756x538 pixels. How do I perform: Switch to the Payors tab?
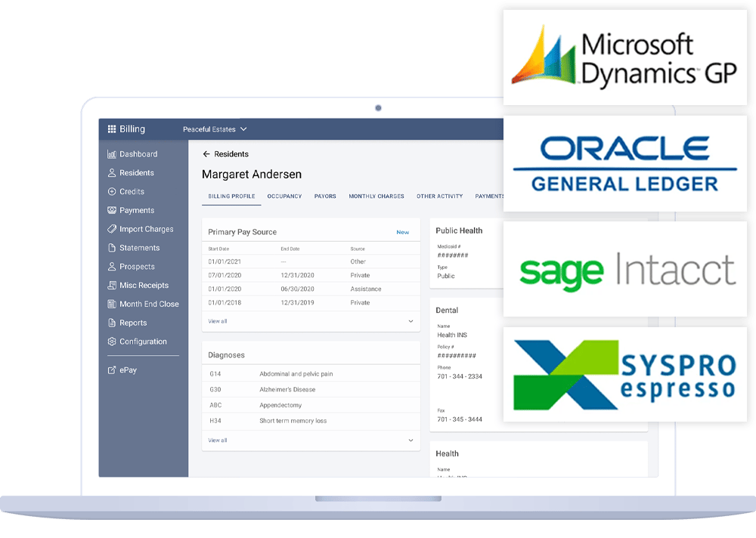[325, 196]
